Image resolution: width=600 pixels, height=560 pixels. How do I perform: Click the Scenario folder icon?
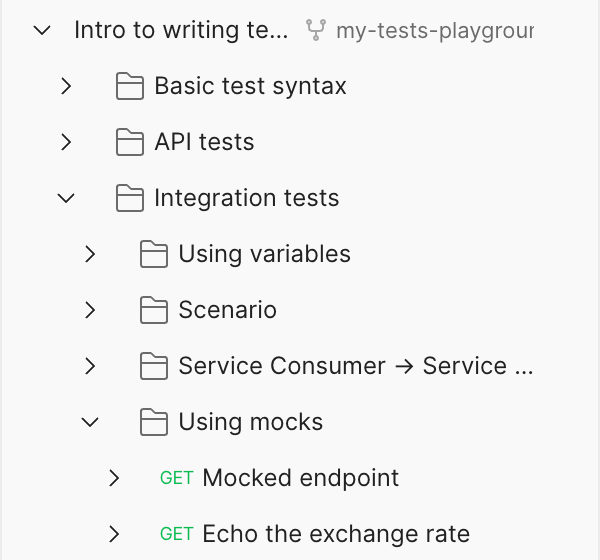tap(154, 310)
